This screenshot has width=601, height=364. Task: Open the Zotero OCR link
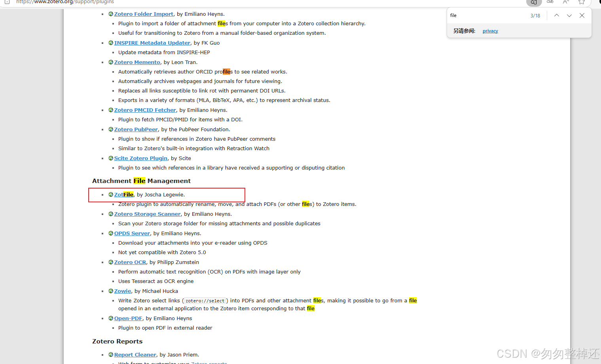coord(130,262)
